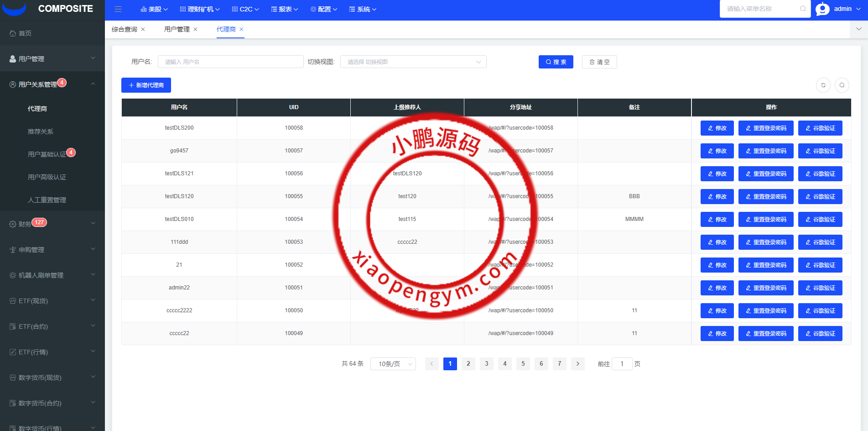
Task: Click 重置登录密码 for testDLS200
Action: [x=766, y=128]
